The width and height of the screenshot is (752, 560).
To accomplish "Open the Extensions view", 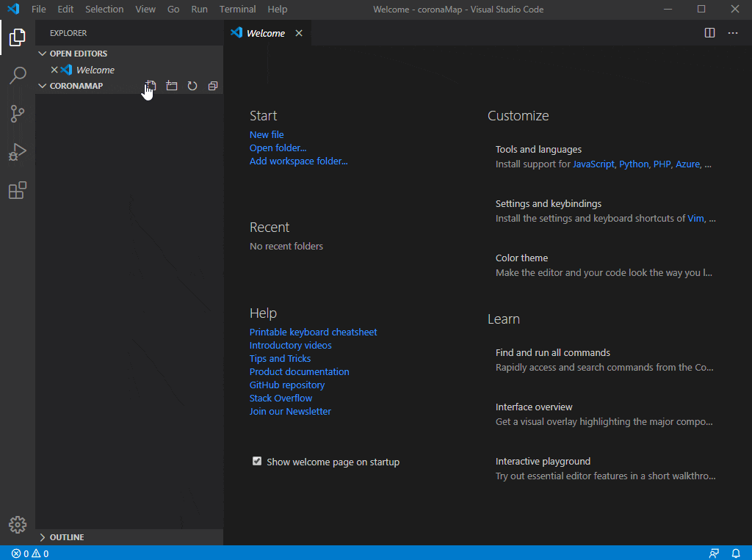I will tap(18, 190).
